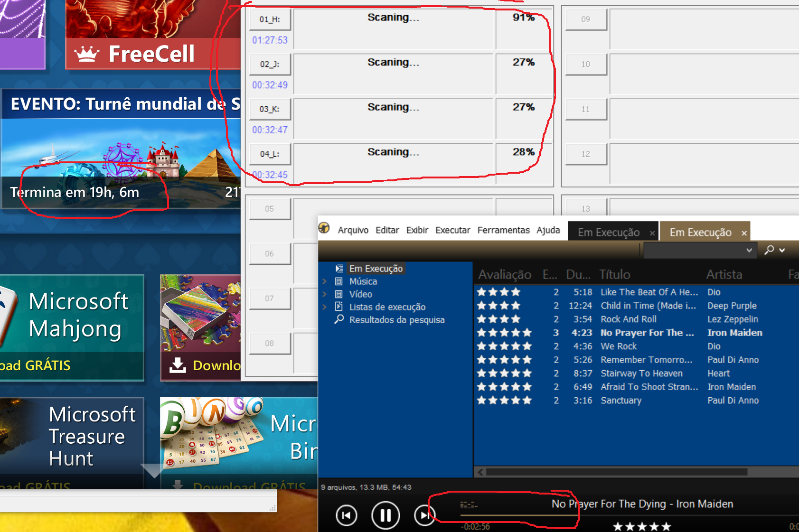Open the Microsoft Treasure Hunt tile
Screen dimensions: 799x532
(72, 442)
